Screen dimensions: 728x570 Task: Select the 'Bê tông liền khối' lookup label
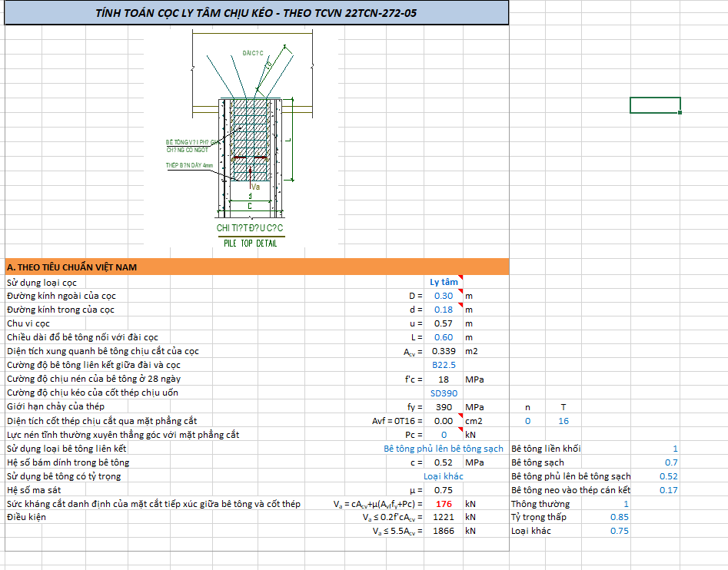tap(546, 449)
